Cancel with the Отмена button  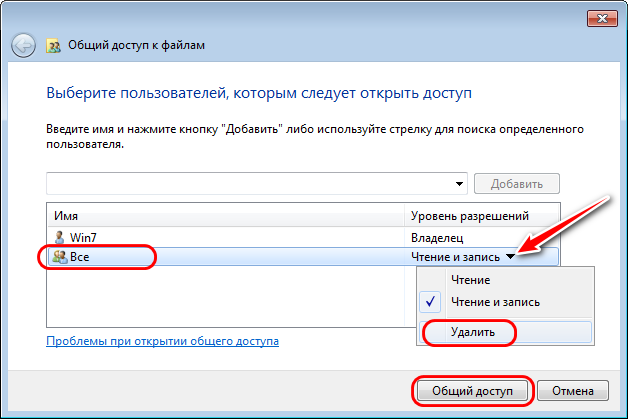click(573, 391)
